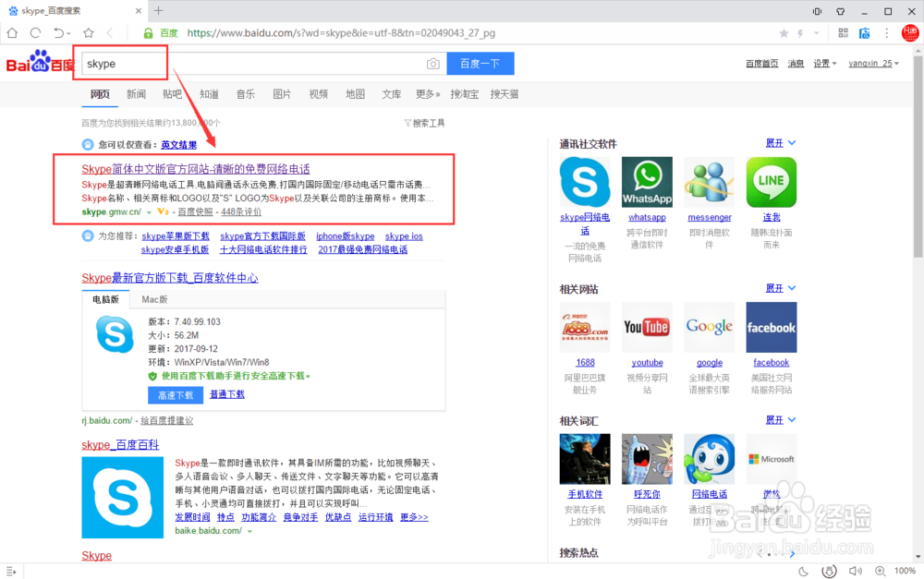924x579 pixels.
Task: Click the skin shirt icon in title bar
Action: point(840,11)
